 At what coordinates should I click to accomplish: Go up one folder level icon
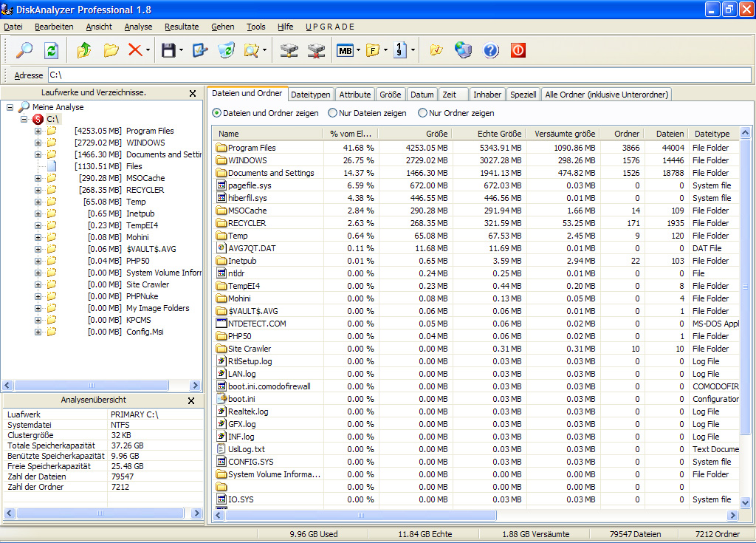pos(84,50)
